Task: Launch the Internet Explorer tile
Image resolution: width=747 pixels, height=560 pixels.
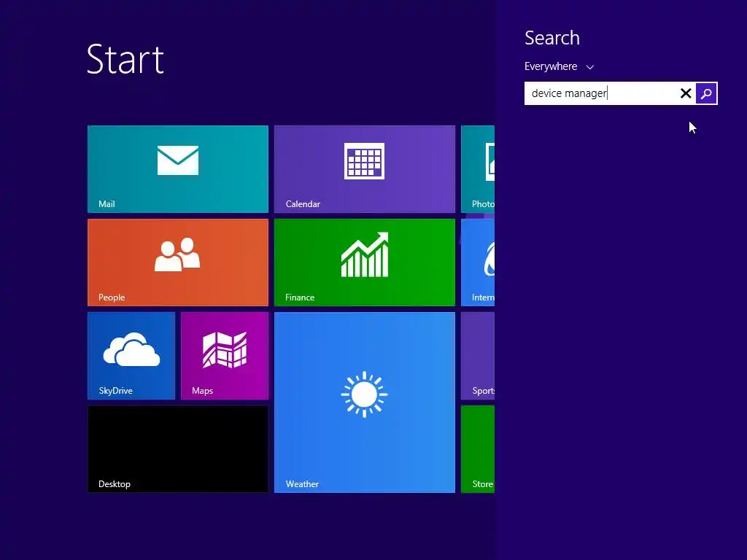Action: 478,262
